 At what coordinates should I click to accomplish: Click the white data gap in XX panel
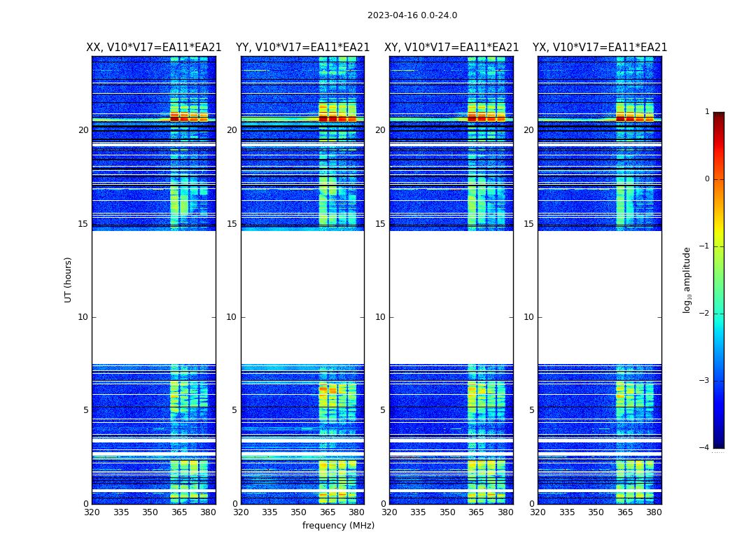(x=153, y=297)
